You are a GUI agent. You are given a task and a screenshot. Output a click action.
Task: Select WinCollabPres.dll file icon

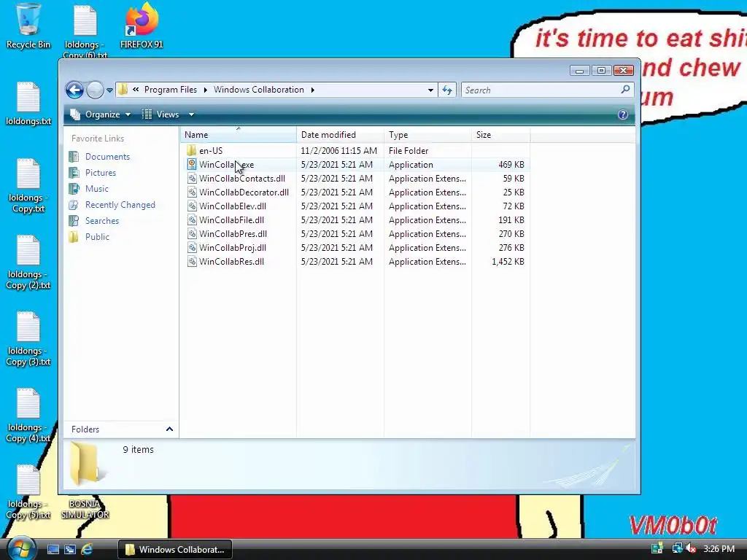coord(192,234)
